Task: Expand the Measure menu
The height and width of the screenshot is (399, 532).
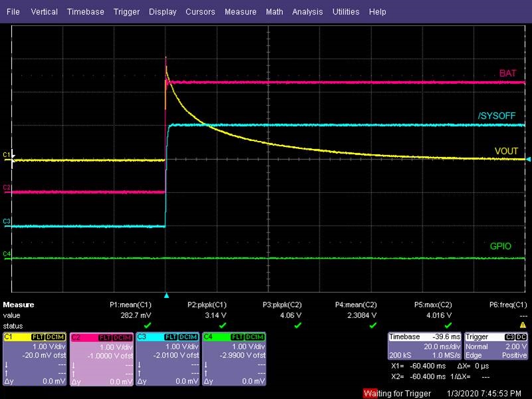Action: [x=240, y=12]
